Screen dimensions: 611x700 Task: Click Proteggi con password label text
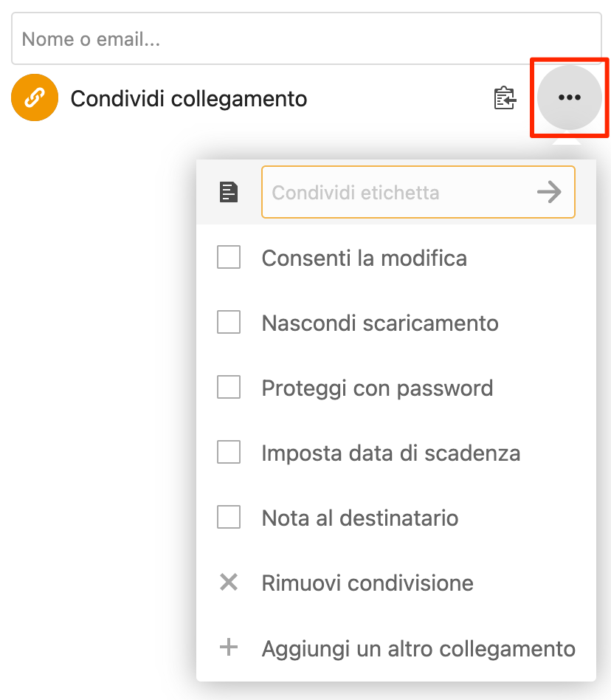(x=377, y=388)
